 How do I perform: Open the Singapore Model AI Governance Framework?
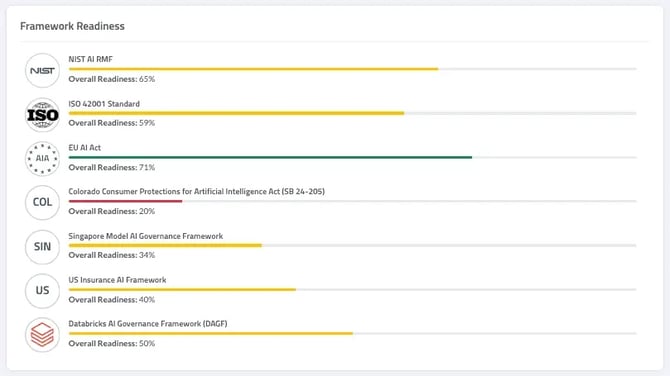pos(146,236)
